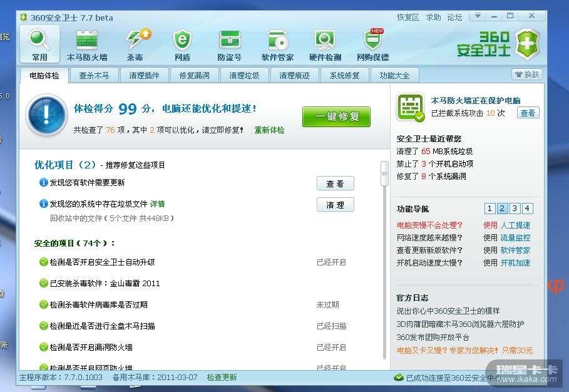Switch to the 系统修复 tab
The image size is (569, 392).
(344, 76)
